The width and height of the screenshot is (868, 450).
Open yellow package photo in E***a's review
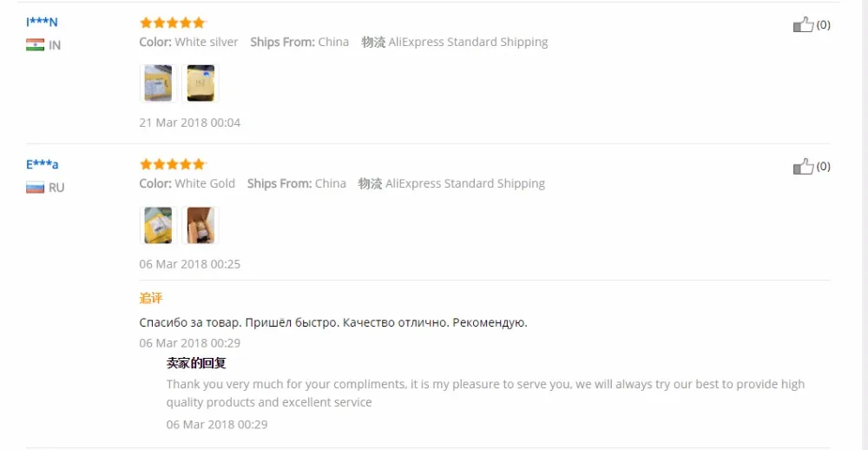click(158, 225)
